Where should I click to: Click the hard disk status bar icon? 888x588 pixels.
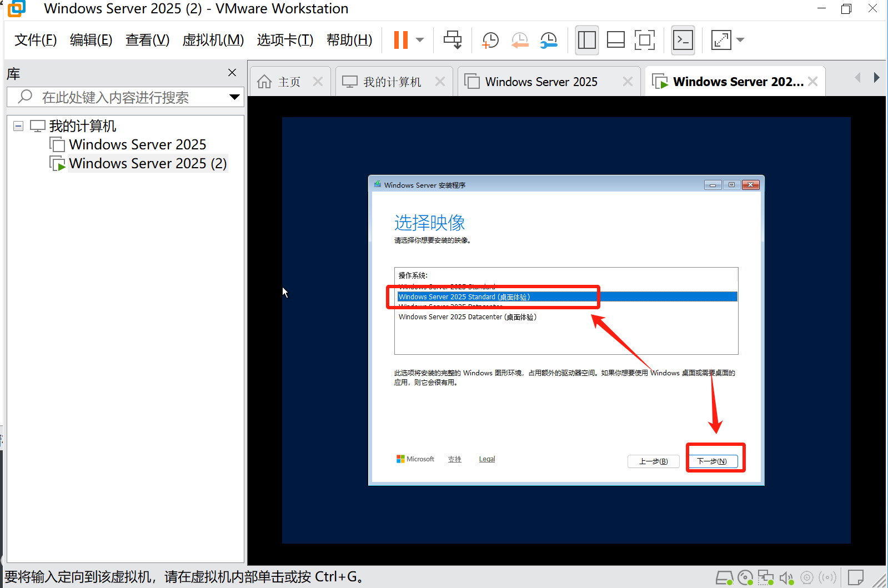[x=724, y=578]
